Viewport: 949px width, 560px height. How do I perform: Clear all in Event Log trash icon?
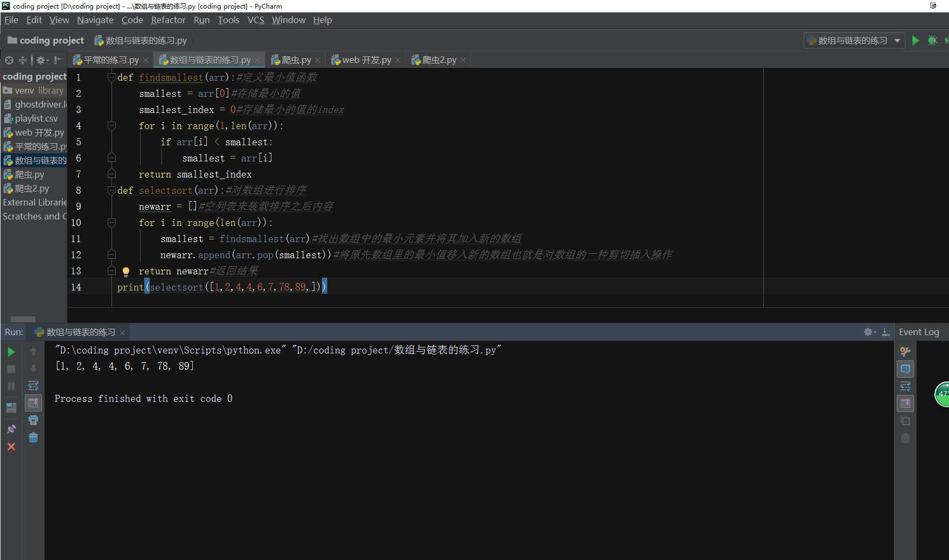(905, 438)
